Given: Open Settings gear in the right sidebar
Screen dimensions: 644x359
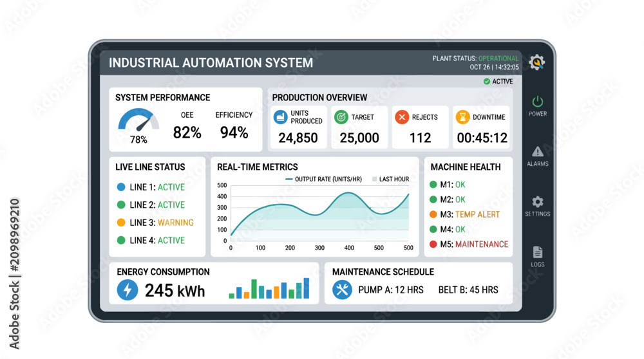Looking at the screenshot, I should coord(537,202).
